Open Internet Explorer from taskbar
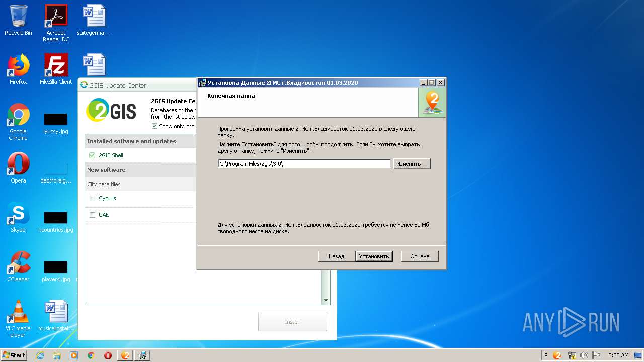Screen dimensions: 644x362 [40, 355]
